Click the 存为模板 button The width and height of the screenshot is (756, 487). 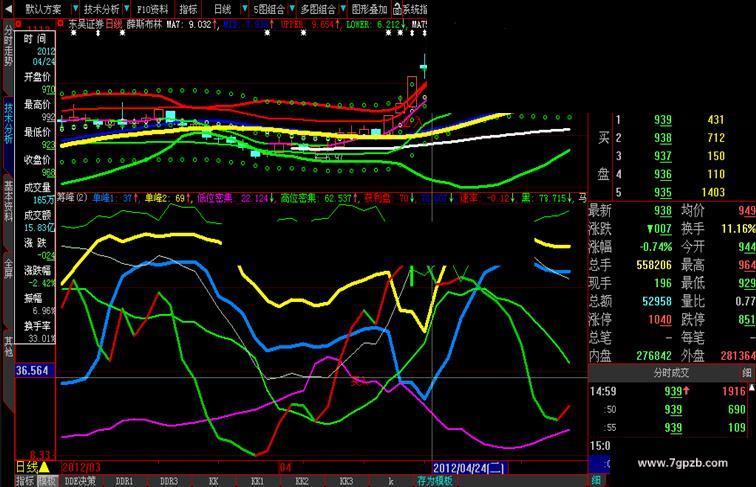435,481
